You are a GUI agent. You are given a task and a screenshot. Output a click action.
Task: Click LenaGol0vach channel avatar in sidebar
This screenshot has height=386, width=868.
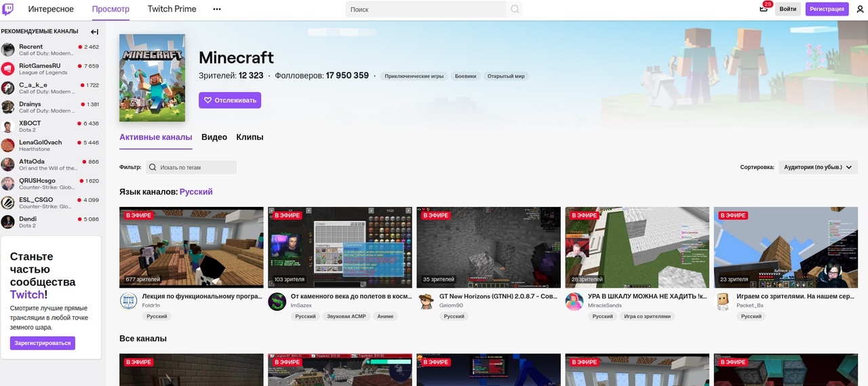click(8, 145)
